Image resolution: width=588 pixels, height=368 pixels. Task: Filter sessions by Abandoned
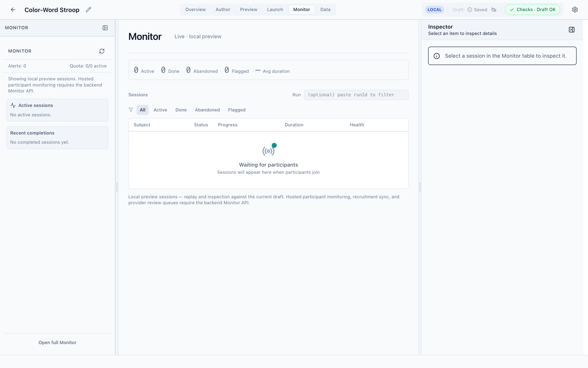[207, 110]
